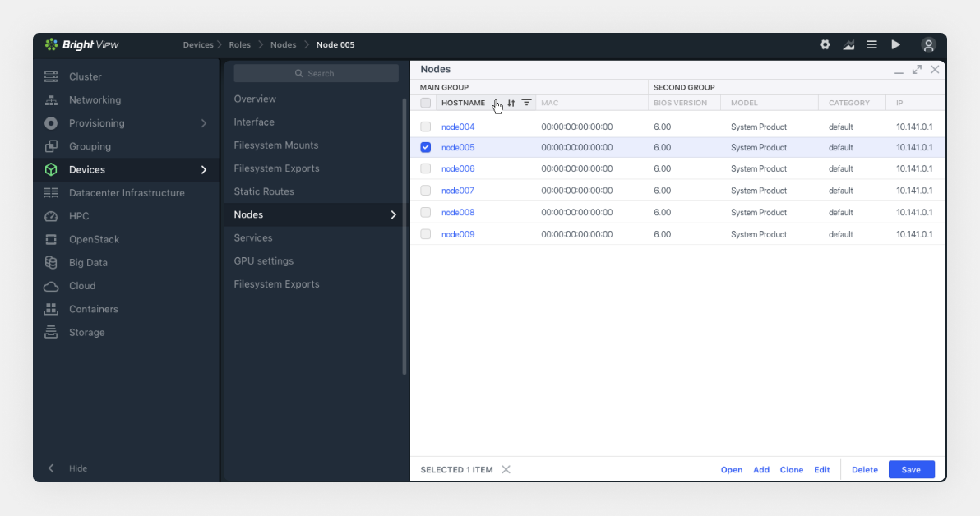The image size is (980, 516).
Task: Expand the Nodes panel to full size
Action: pyautogui.click(x=917, y=69)
